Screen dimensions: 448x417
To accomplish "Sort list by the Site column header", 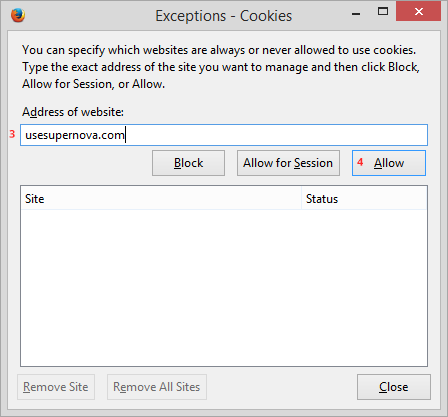I will (161, 199).
